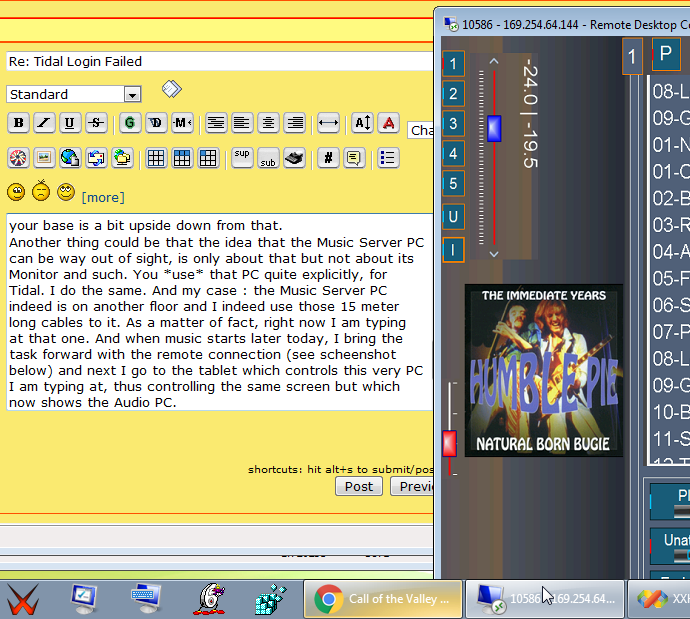The height and width of the screenshot is (619, 690).
Task: Insert hyperlink globe button
Action: [x=70, y=158]
